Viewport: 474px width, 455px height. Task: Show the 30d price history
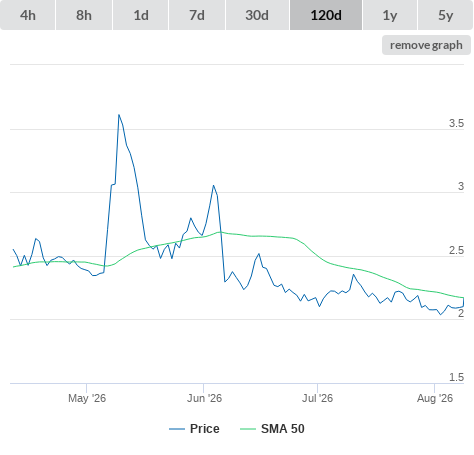(257, 15)
